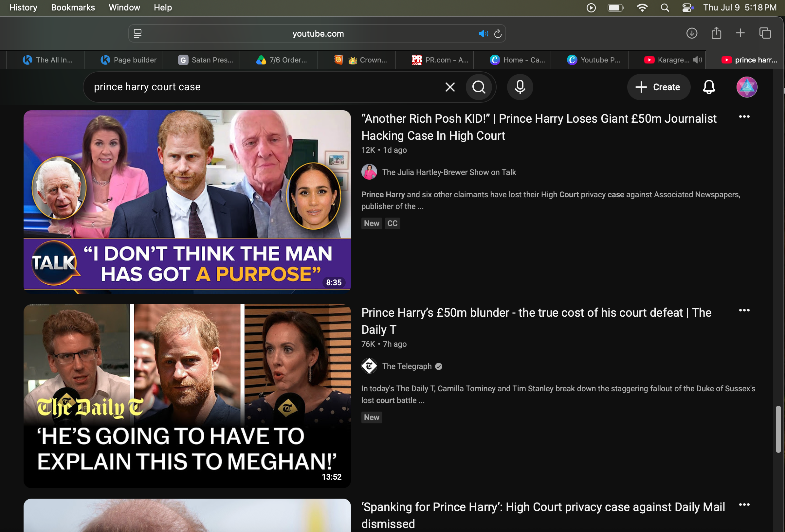This screenshot has height=532, width=785.
Task: Visit The Julia Hartley-Brewer Show on Talk channel
Action: pos(449,172)
